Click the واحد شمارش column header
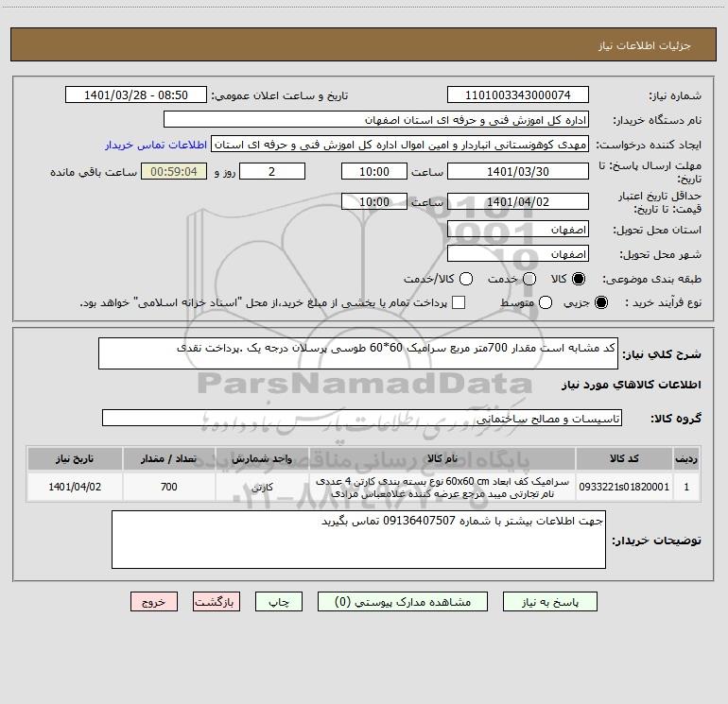Screen dimensions: 728x704 [262, 458]
